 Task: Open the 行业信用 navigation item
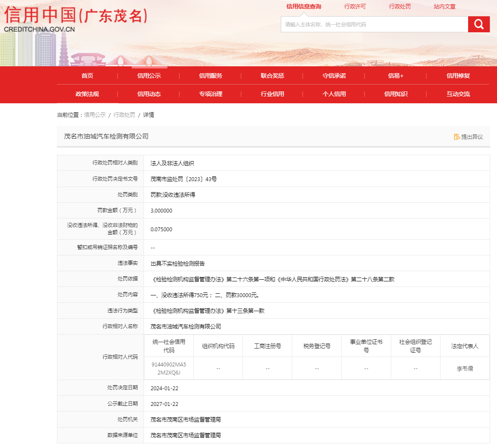coord(272,94)
